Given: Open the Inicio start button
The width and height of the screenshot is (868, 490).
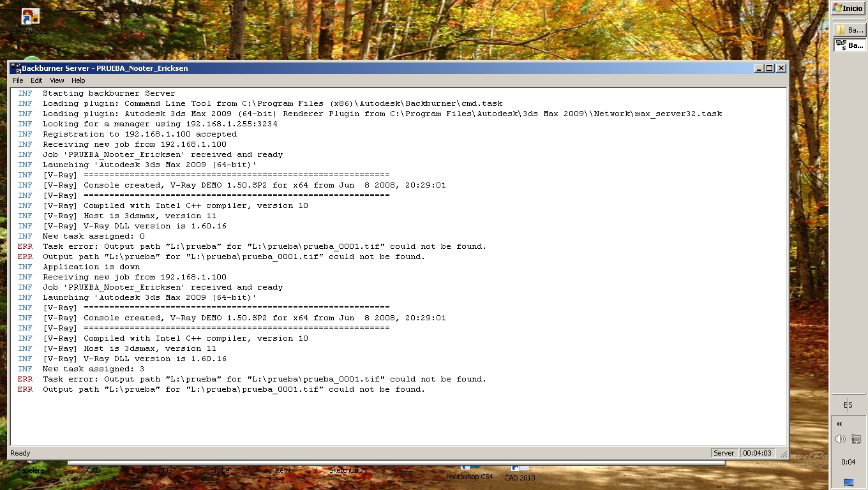Looking at the screenshot, I should 848,8.
